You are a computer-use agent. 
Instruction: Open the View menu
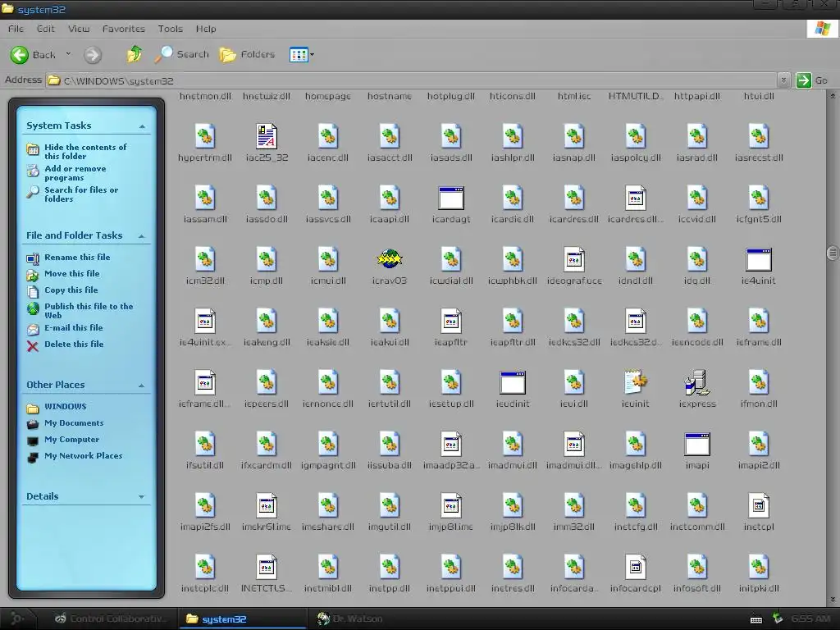coord(79,29)
